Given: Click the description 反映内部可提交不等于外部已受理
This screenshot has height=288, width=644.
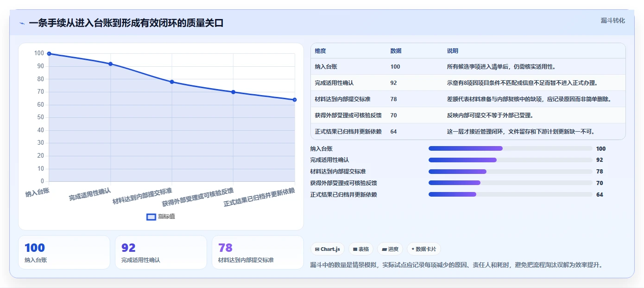Looking at the screenshot, I should [491, 115].
